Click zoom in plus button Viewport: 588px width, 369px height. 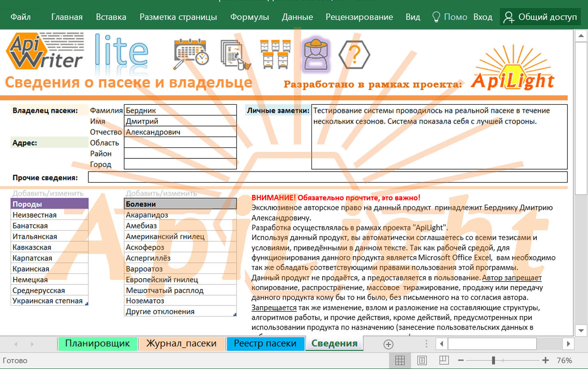click(545, 360)
